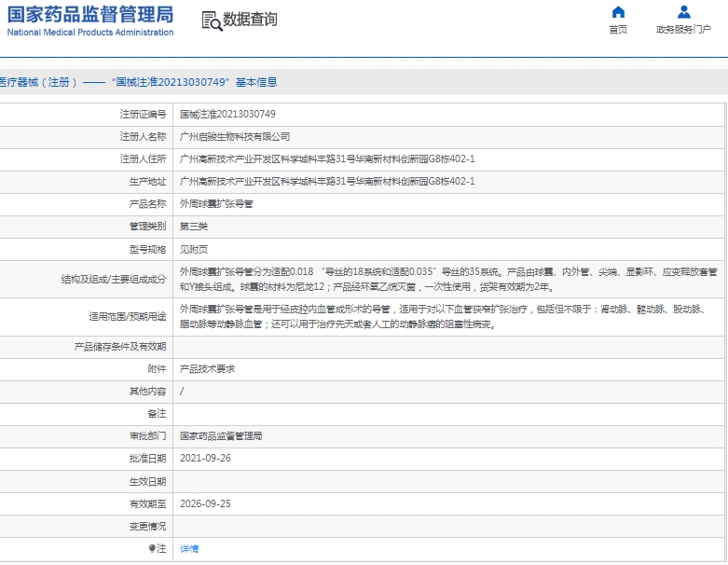This screenshot has height=565, width=728.
Task: Click the slash value in 其他内容 row
Action: pos(182,392)
